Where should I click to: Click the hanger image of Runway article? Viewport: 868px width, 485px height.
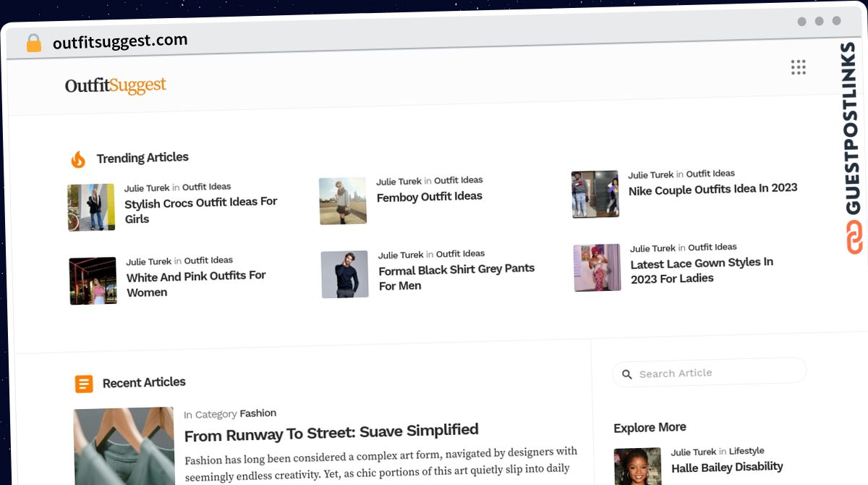tap(124, 446)
